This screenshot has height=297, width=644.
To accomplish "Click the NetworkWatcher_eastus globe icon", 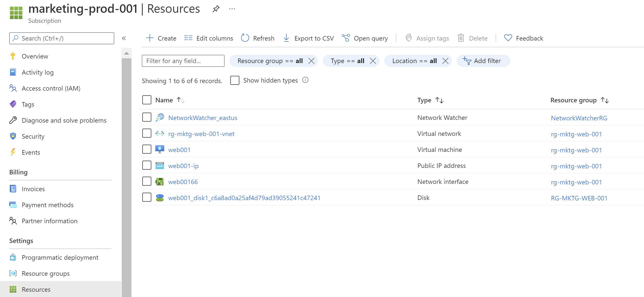I will tap(160, 118).
